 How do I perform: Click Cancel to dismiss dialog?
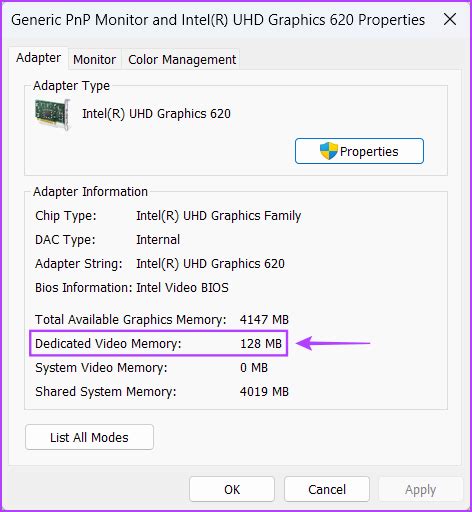327,489
